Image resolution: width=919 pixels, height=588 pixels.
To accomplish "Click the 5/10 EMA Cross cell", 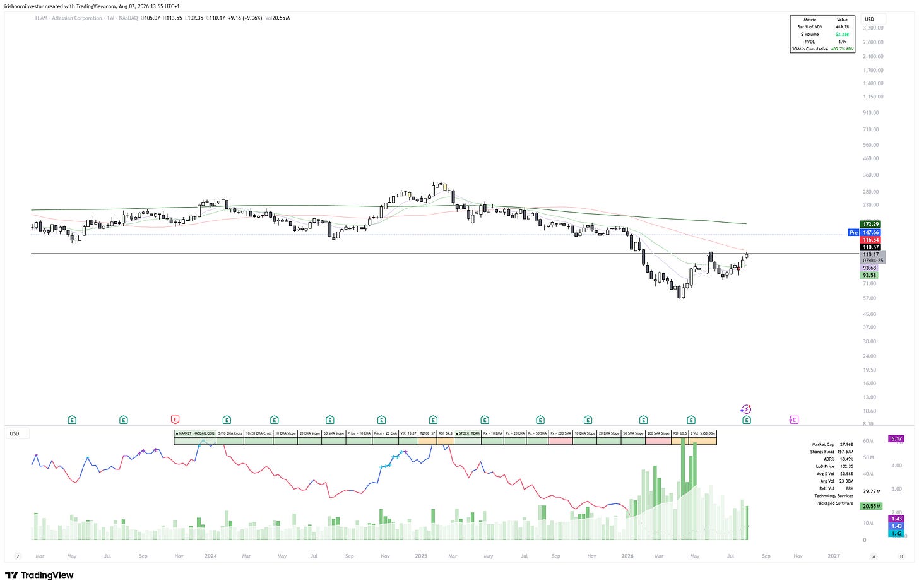I will pyautogui.click(x=230, y=433).
